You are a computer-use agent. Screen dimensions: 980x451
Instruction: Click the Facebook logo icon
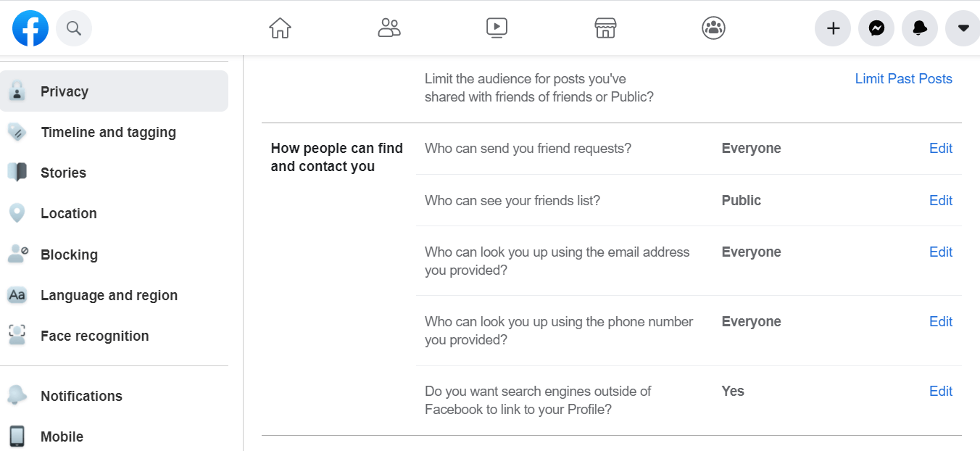click(x=30, y=28)
